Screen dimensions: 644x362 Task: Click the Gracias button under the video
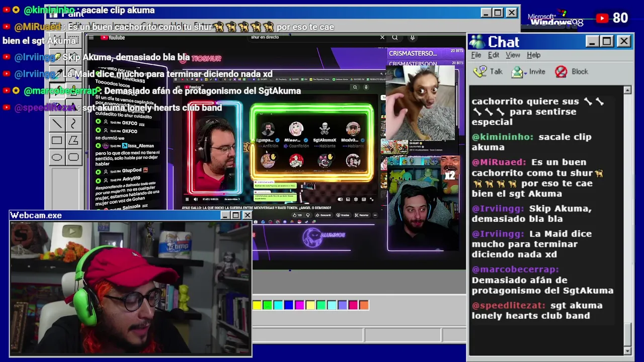point(343,215)
